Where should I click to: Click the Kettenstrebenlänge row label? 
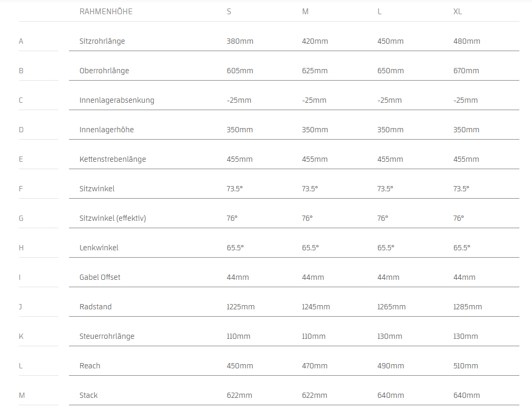[113, 159]
